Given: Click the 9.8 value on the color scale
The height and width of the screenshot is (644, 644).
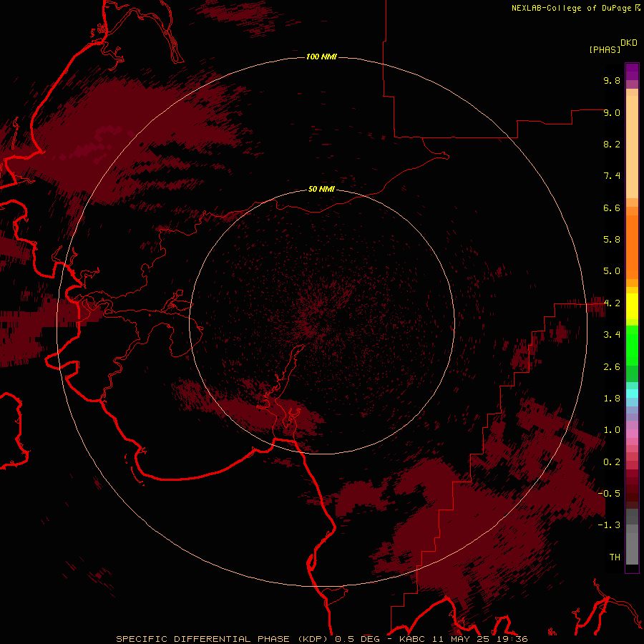Looking at the screenshot, I should click(x=612, y=80).
